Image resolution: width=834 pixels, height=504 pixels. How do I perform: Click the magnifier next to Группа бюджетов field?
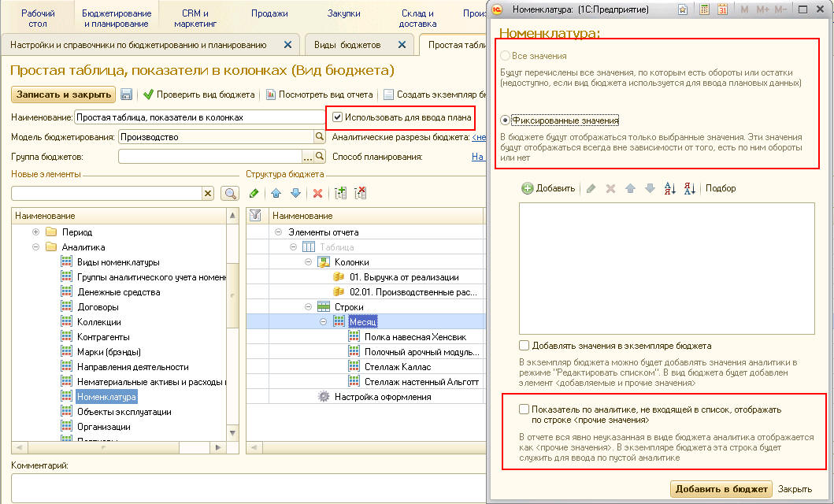click(x=320, y=157)
